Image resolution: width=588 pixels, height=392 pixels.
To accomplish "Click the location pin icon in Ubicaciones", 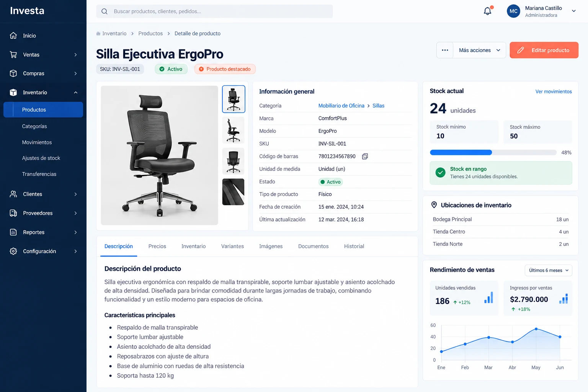I will [434, 205].
